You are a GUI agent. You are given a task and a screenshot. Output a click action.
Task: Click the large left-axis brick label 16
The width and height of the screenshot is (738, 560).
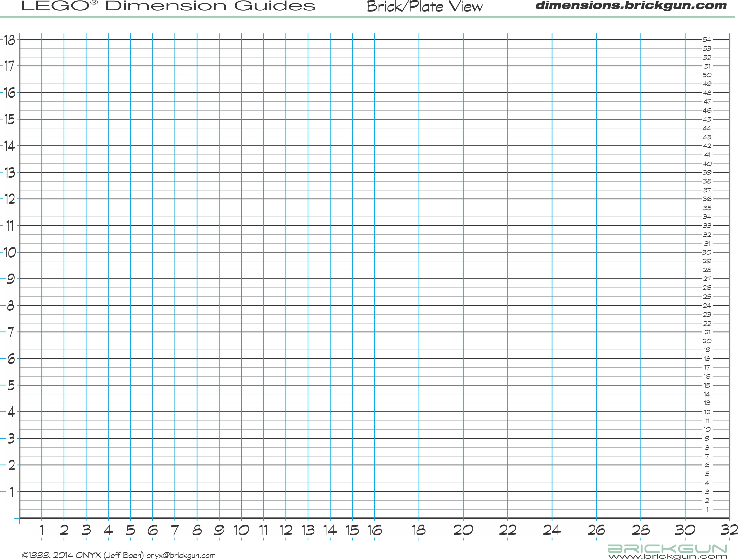10,93
